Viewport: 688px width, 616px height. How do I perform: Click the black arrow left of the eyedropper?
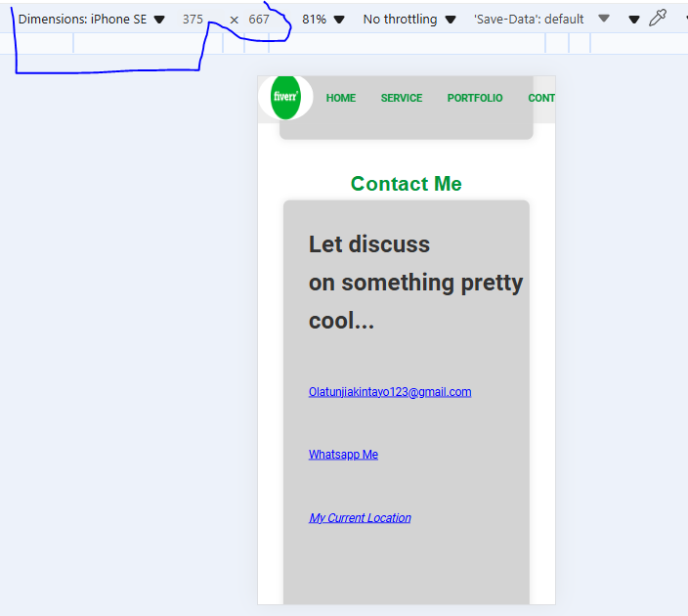click(x=634, y=20)
